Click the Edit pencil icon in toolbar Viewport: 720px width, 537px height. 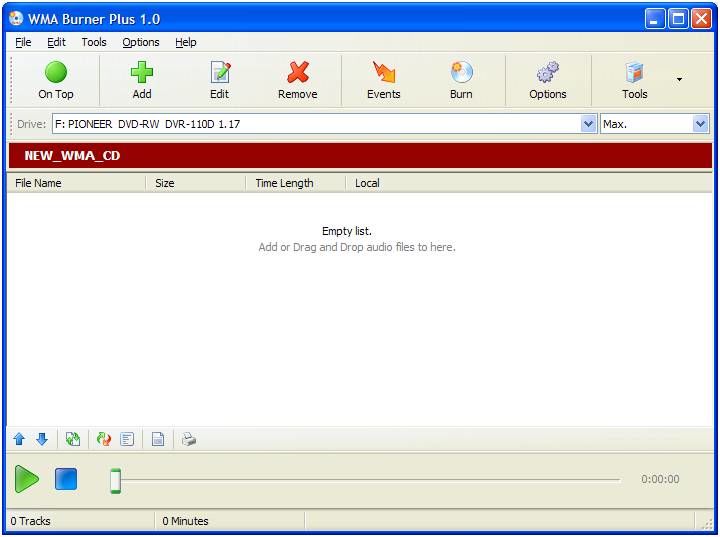[220, 72]
